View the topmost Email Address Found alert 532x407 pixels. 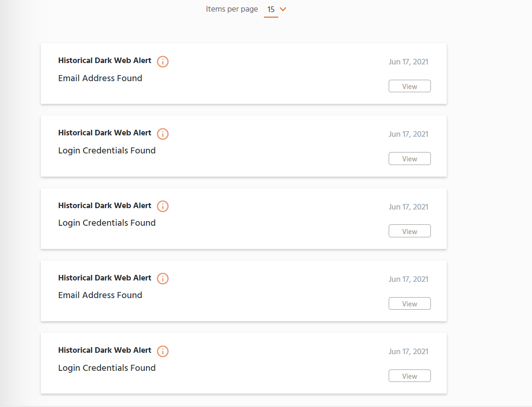[x=410, y=86]
